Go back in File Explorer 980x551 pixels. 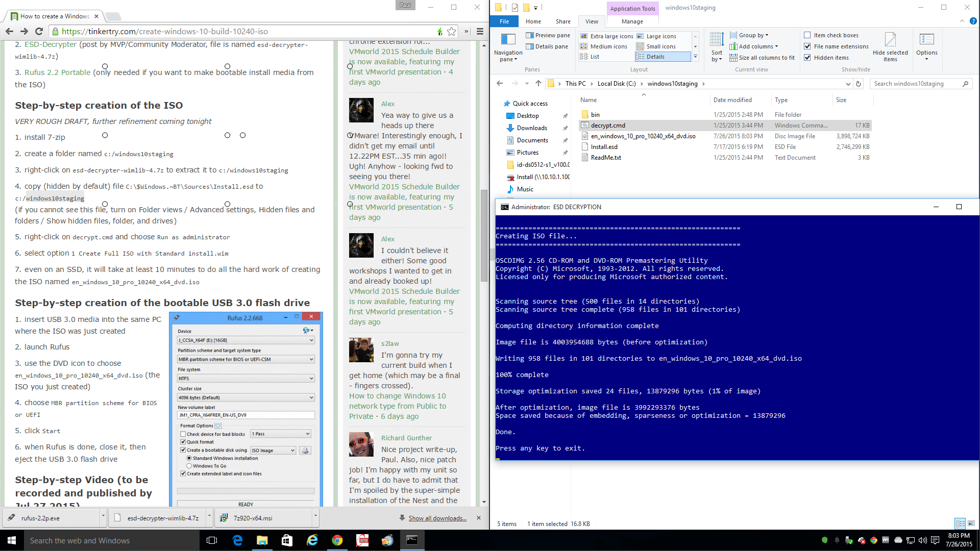500,84
